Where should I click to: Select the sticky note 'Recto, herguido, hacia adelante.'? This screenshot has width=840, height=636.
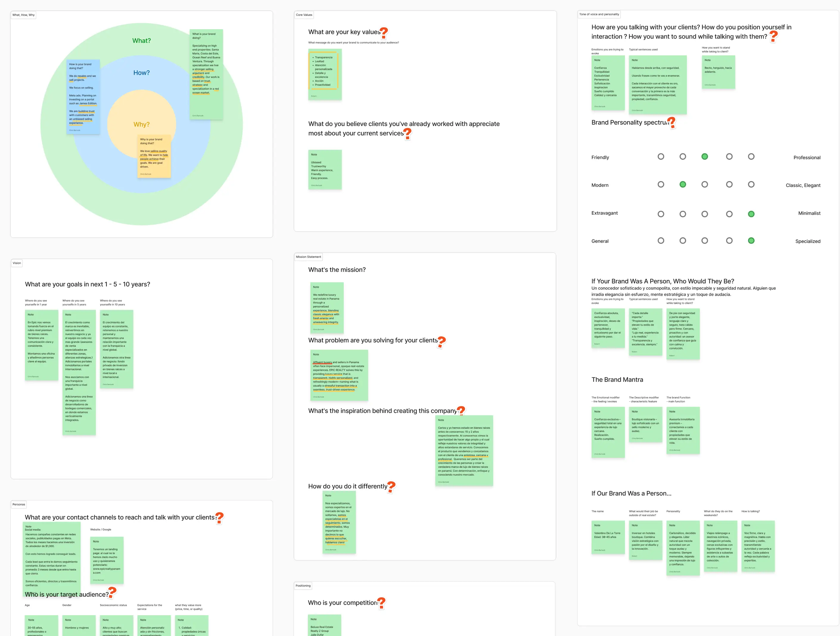pyautogui.click(x=718, y=72)
